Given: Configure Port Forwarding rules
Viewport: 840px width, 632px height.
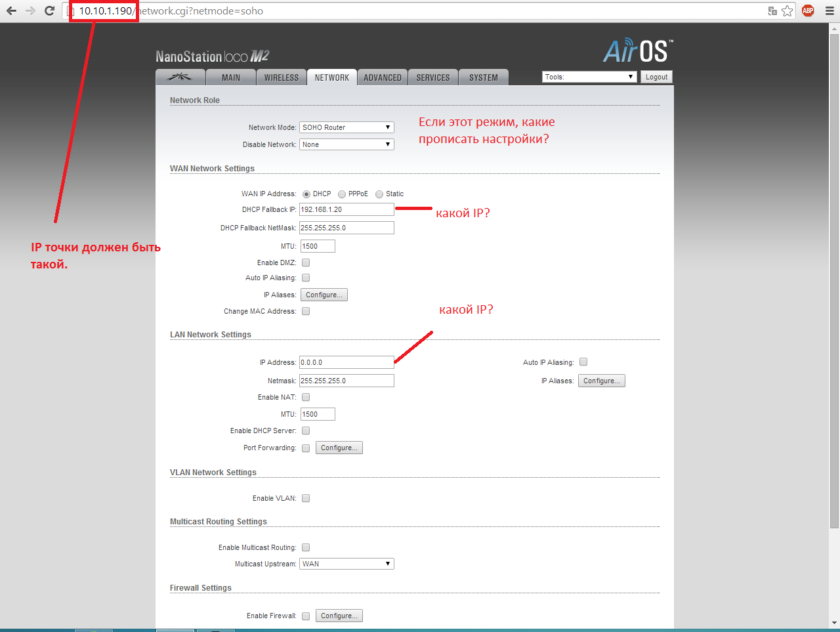Looking at the screenshot, I should 339,448.
